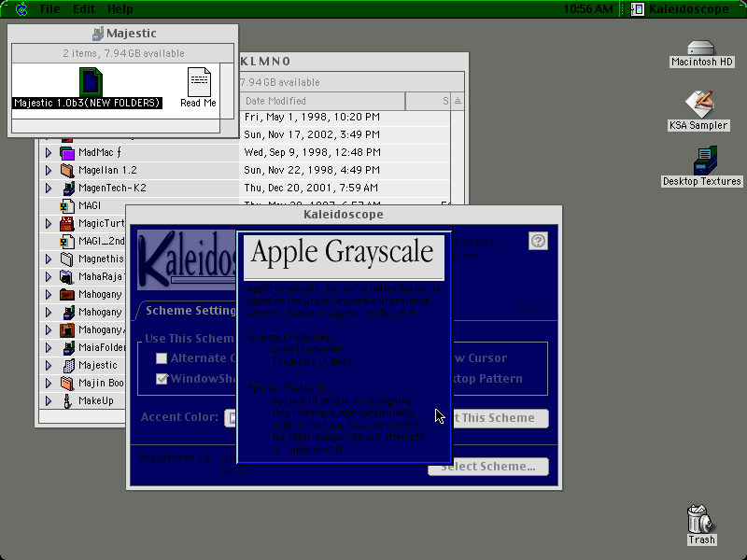The image size is (747, 560).
Task: Expand the MadMac ƒ folder triangle
Action: 49,152
